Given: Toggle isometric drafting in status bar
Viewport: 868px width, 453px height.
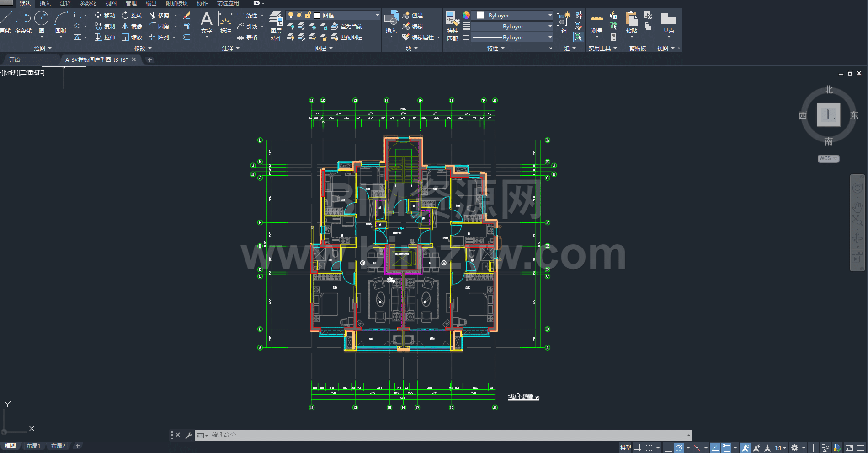Looking at the screenshot, I should pos(697,448).
